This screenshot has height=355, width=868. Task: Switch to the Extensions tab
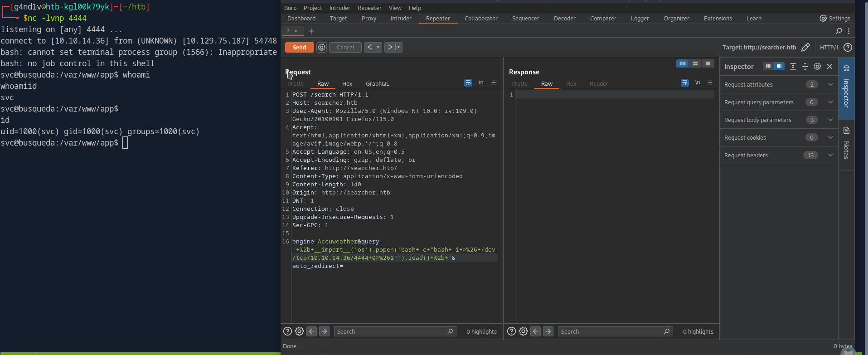(718, 19)
